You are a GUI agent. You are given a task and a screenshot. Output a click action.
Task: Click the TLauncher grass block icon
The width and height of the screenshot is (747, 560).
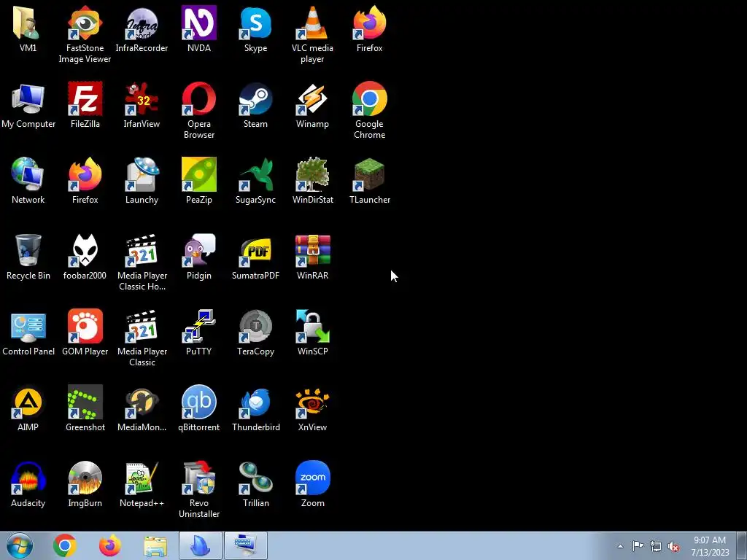click(370, 174)
